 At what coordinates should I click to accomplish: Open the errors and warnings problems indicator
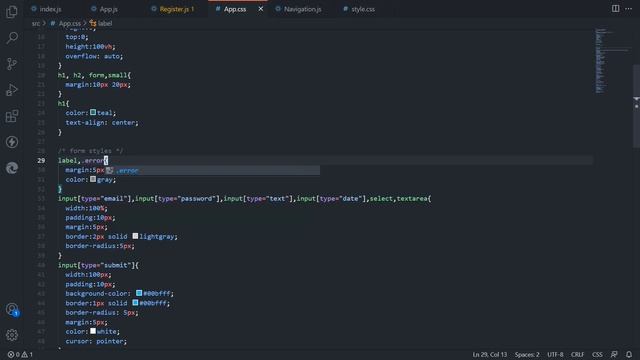pos(20,355)
